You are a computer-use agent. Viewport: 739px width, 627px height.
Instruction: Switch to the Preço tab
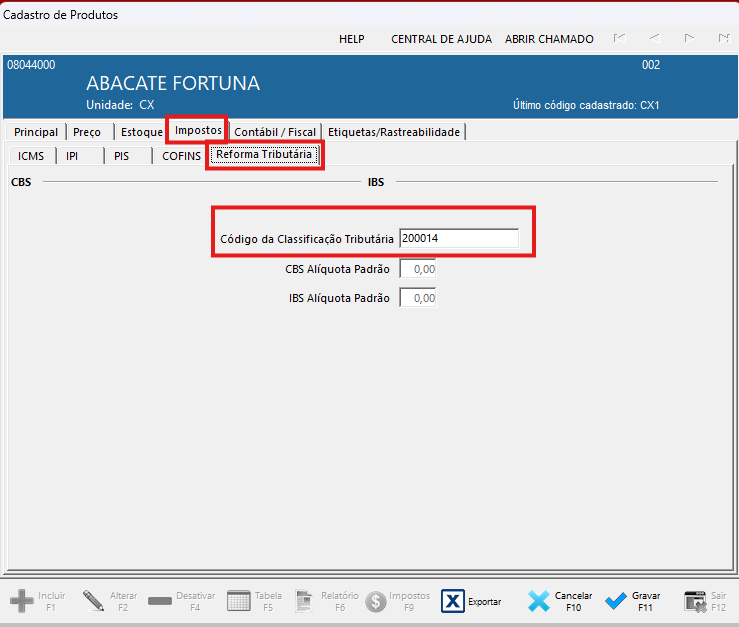(87, 132)
